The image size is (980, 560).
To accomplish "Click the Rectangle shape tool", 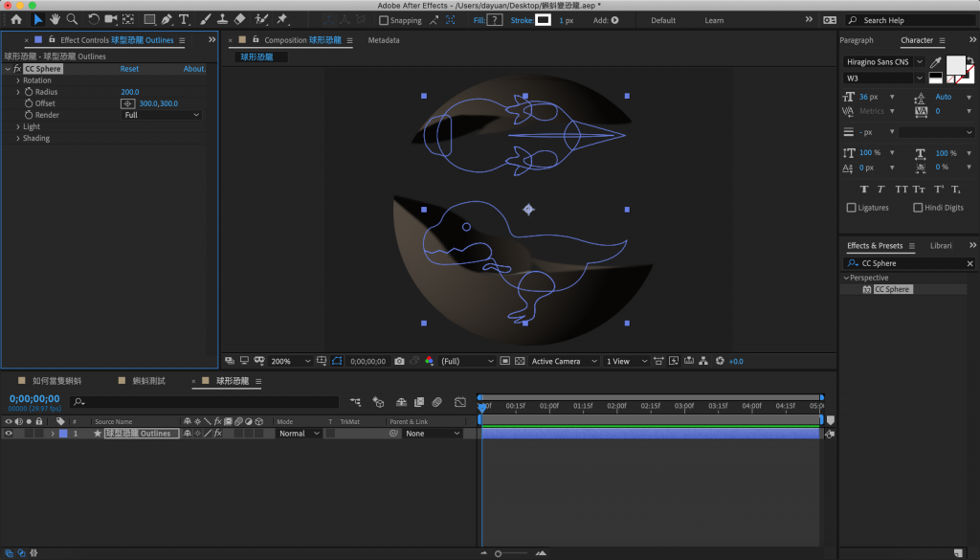I will pos(148,19).
